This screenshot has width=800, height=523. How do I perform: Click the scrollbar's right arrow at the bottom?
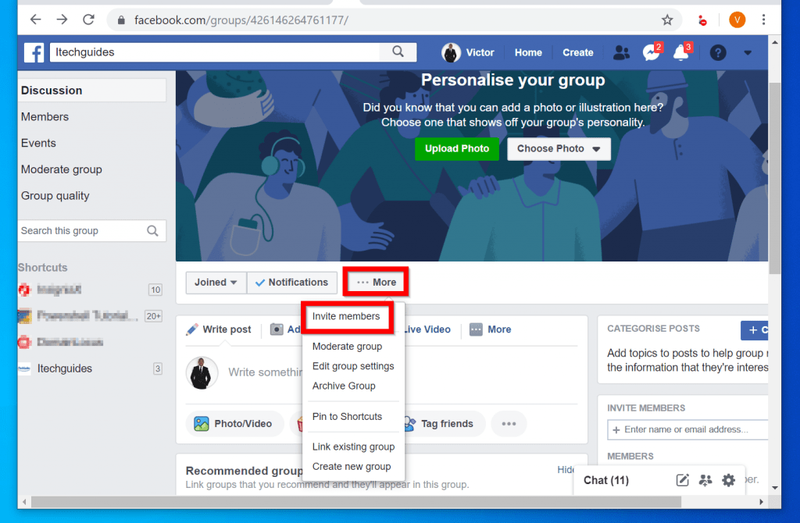[761, 502]
